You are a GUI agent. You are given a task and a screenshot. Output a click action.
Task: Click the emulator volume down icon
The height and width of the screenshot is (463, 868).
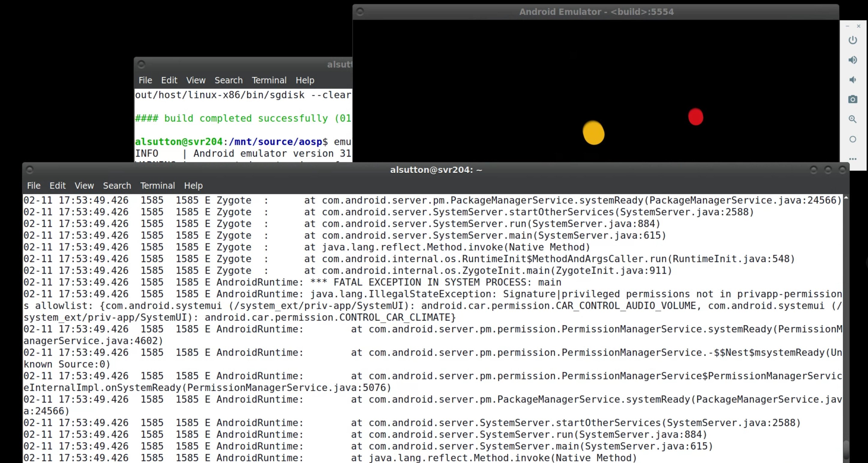852,80
